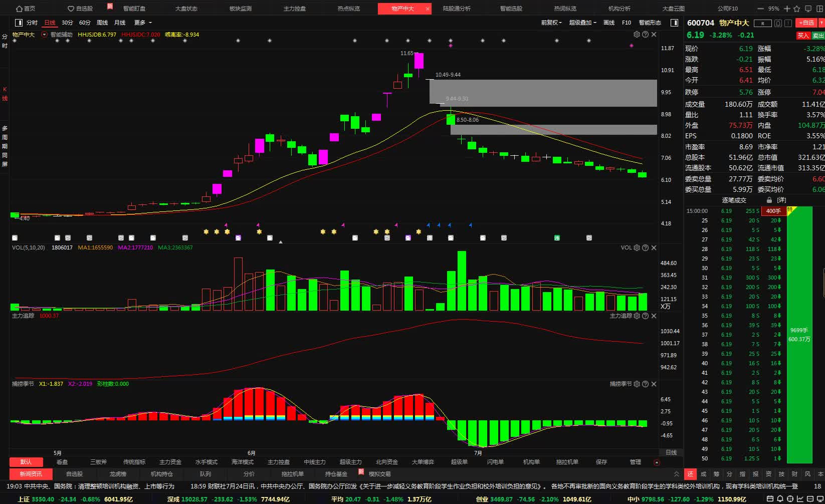Click the 还 button in bottom right strip

point(690,474)
